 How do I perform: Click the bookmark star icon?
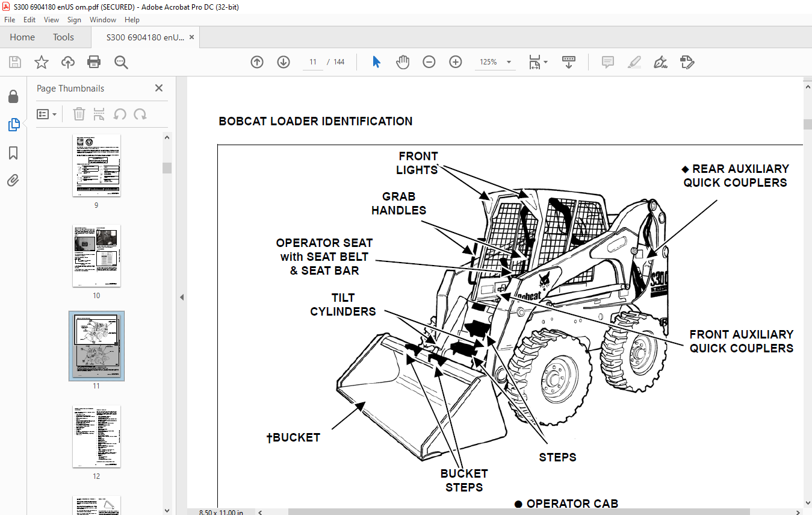[41, 62]
